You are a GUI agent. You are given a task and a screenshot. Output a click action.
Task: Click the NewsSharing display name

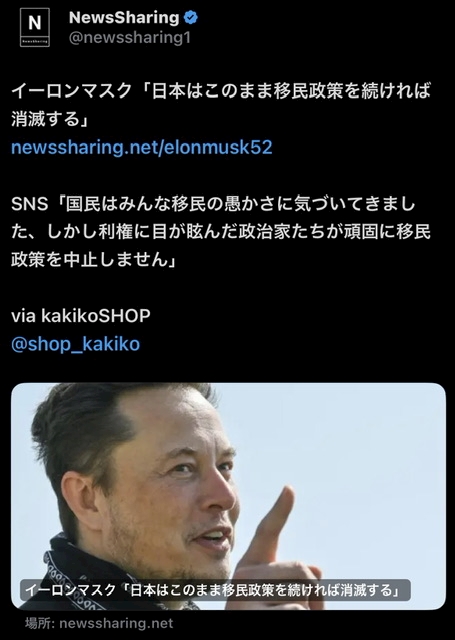124,18
